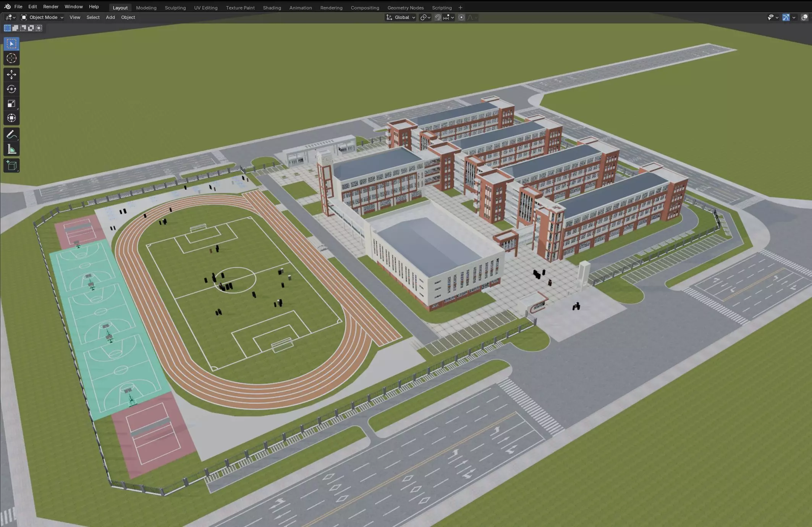
Task: Set selection mode to Intersect Selection
Action: (39, 28)
